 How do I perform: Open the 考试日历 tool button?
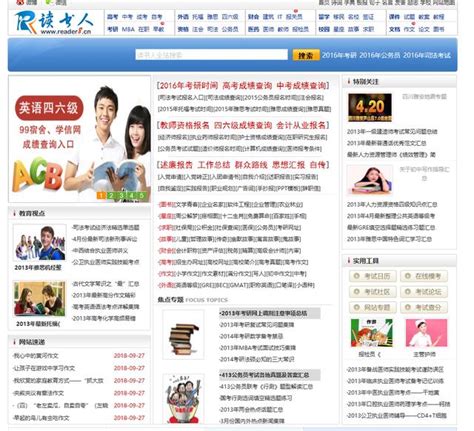[373, 276]
